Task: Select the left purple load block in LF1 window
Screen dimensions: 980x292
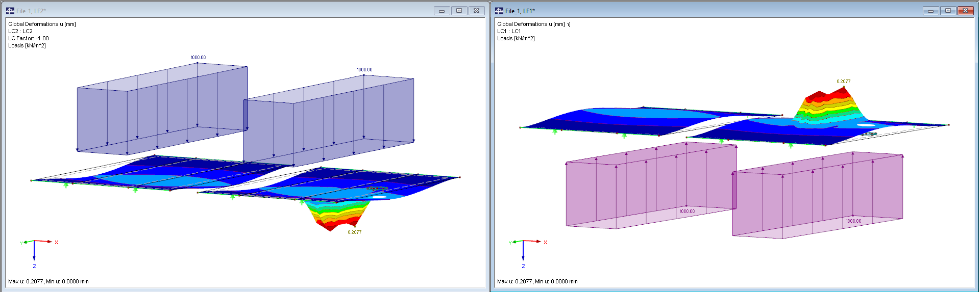Action: 651,186
